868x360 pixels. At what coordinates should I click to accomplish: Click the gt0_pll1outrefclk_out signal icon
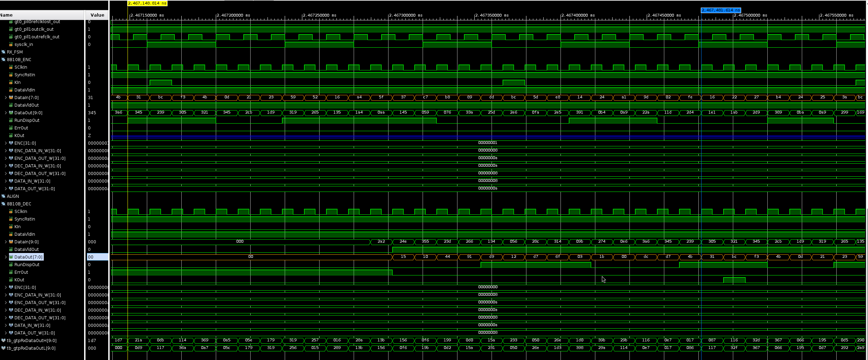[x=11, y=37]
